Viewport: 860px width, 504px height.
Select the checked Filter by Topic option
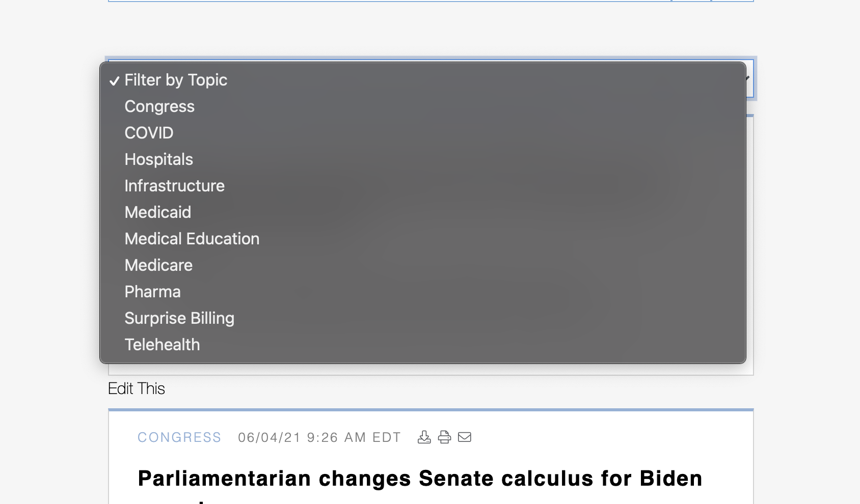[423, 80]
